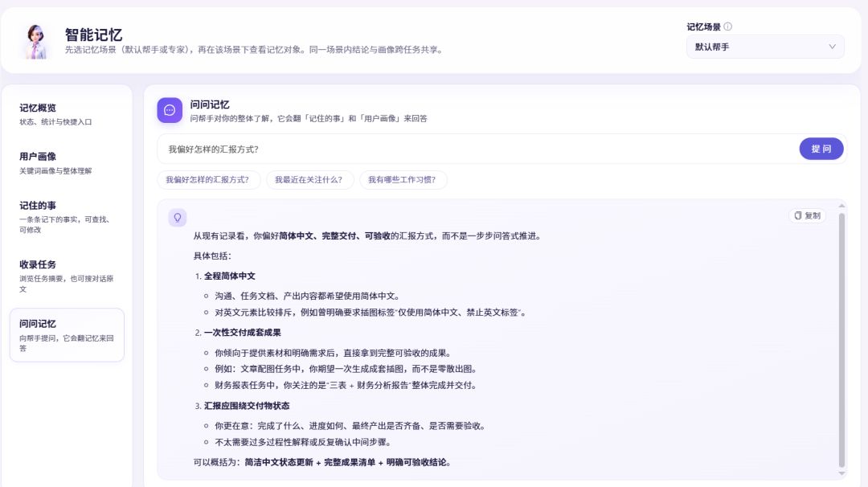Focus the question input field
This screenshot has width=868, height=487.
click(477, 149)
